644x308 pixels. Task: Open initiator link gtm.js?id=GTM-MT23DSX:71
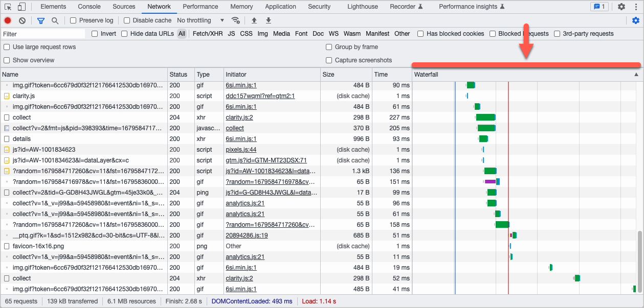(266, 160)
